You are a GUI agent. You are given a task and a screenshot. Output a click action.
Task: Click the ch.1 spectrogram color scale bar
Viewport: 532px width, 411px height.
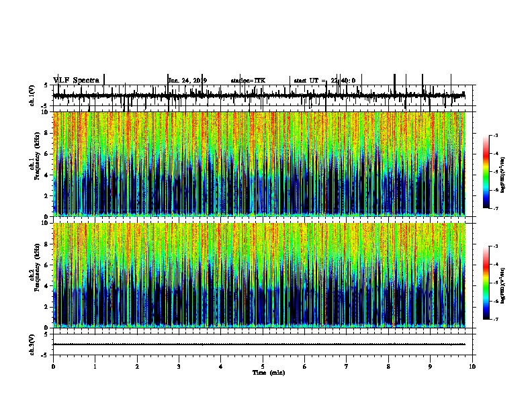(x=486, y=172)
